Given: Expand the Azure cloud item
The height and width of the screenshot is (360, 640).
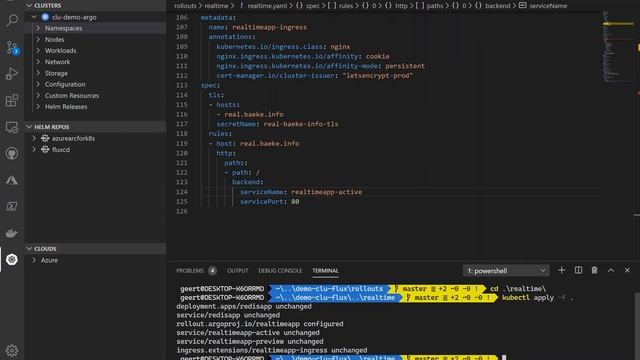Looking at the screenshot, I should tap(34, 260).
